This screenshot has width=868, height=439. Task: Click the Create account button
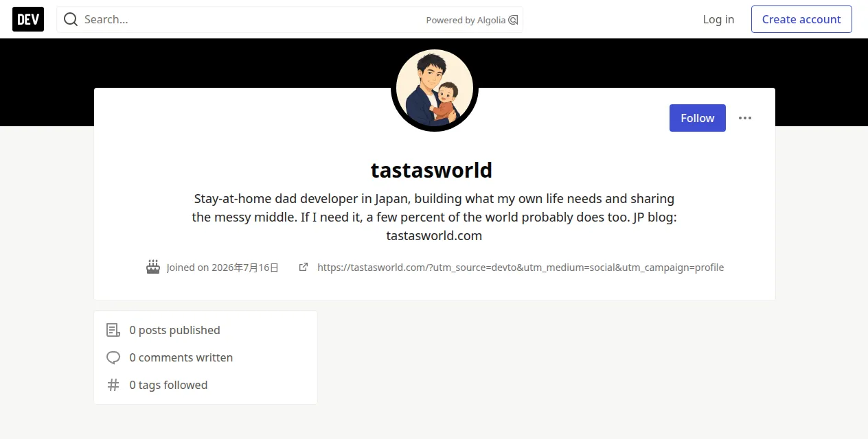coord(801,19)
